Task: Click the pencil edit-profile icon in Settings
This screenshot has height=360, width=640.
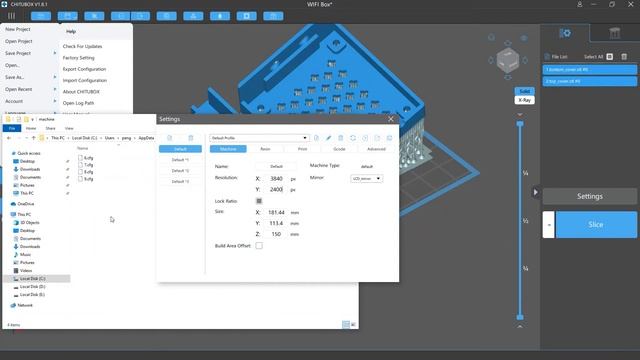Action: click(x=328, y=138)
